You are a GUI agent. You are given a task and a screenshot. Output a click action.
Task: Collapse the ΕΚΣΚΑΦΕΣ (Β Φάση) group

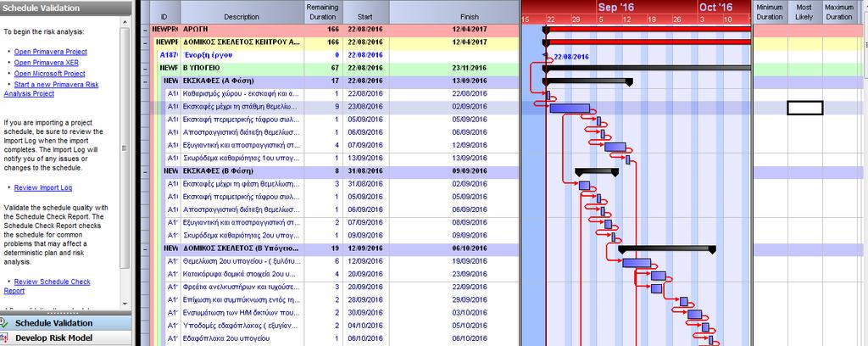point(145,171)
